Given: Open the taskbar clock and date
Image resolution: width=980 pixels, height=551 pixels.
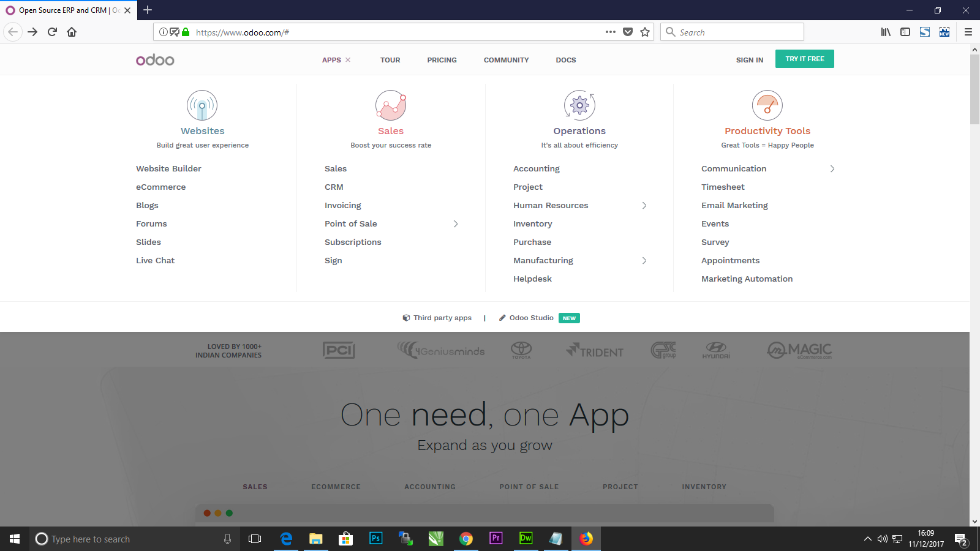Looking at the screenshot, I should (926, 539).
